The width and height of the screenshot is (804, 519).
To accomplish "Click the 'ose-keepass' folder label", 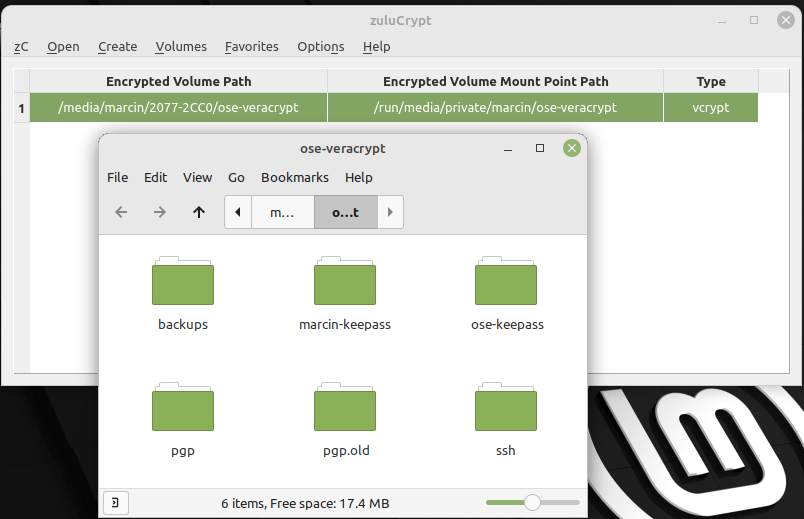I will pyautogui.click(x=507, y=325).
